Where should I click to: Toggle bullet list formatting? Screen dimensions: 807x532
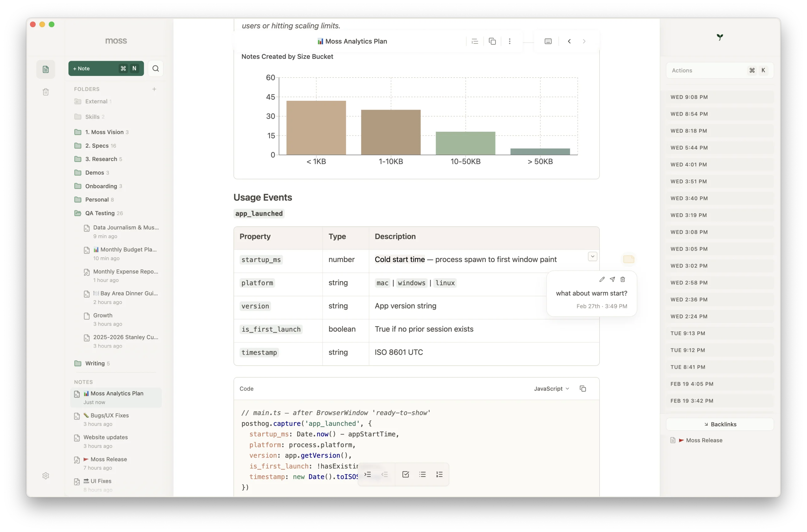(x=422, y=474)
